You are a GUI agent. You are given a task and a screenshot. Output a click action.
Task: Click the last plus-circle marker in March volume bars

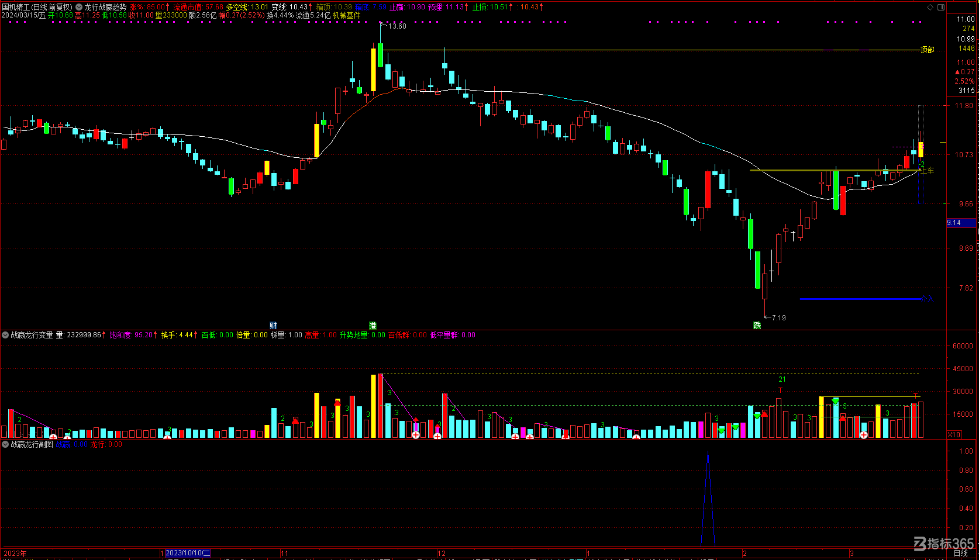point(864,435)
